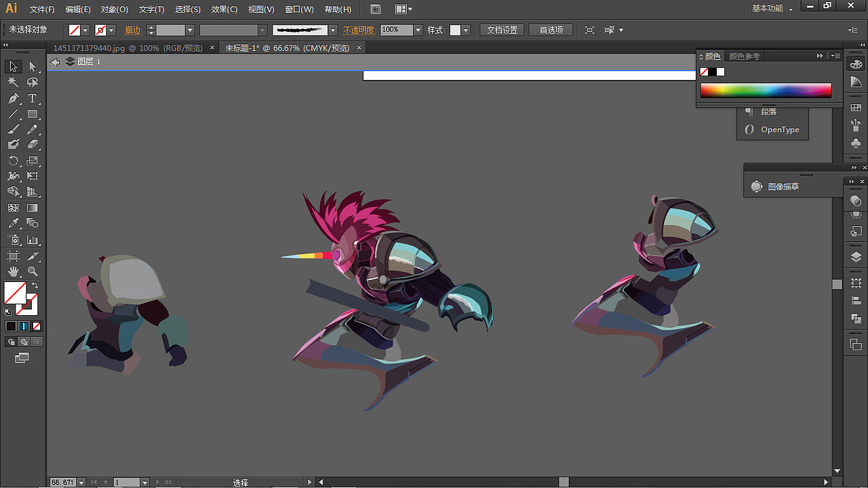
Task: Open the artboard navigation dropdown
Action: [144, 483]
